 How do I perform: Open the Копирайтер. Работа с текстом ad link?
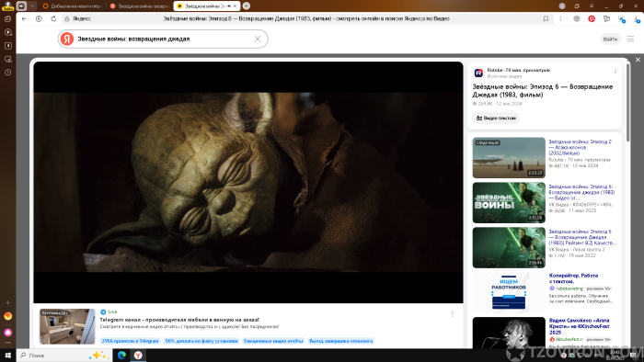573,278
